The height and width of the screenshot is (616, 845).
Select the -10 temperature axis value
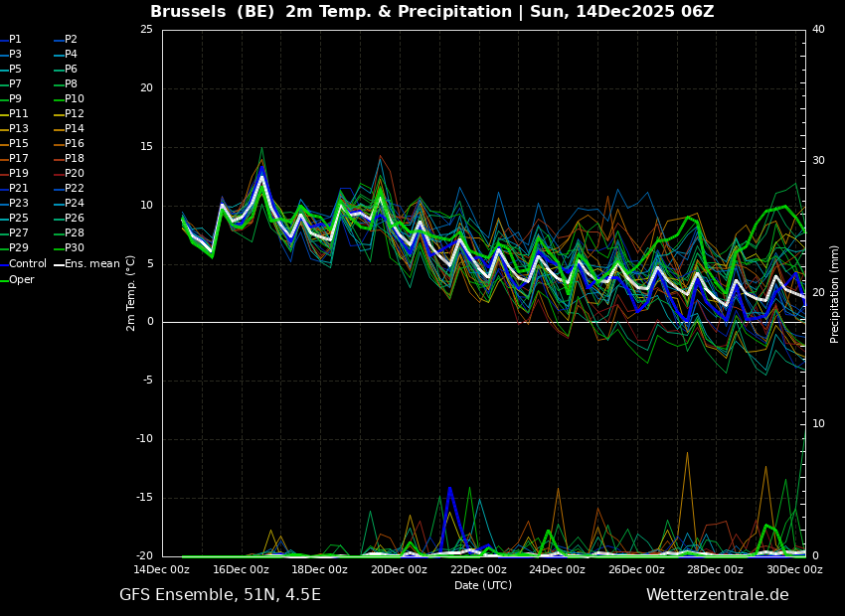pyautogui.click(x=145, y=439)
